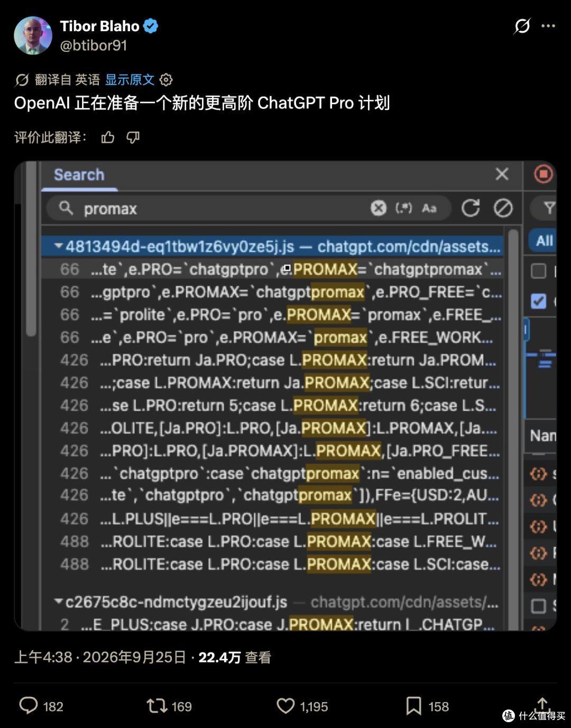Viewport: 571px width, 728px height.
Task: Open result case L.PROMAX:return Ja.PROMAX;case L.SCI
Action: [x=273, y=383]
